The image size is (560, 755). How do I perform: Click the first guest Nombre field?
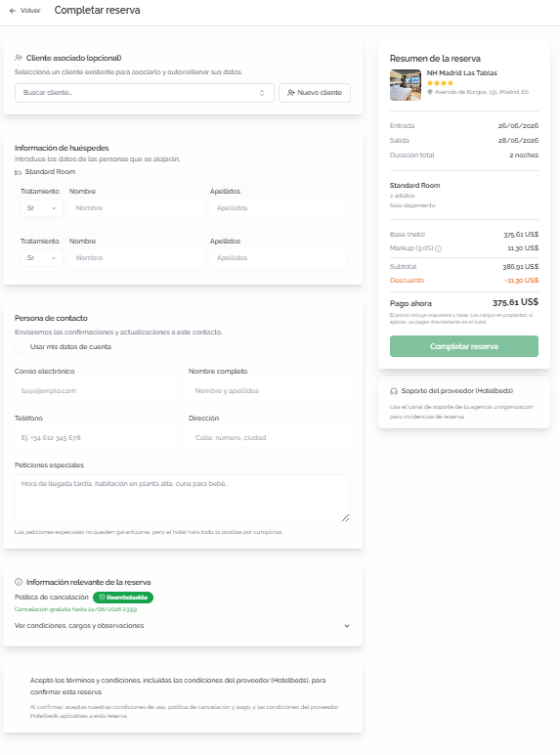pos(137,208)
